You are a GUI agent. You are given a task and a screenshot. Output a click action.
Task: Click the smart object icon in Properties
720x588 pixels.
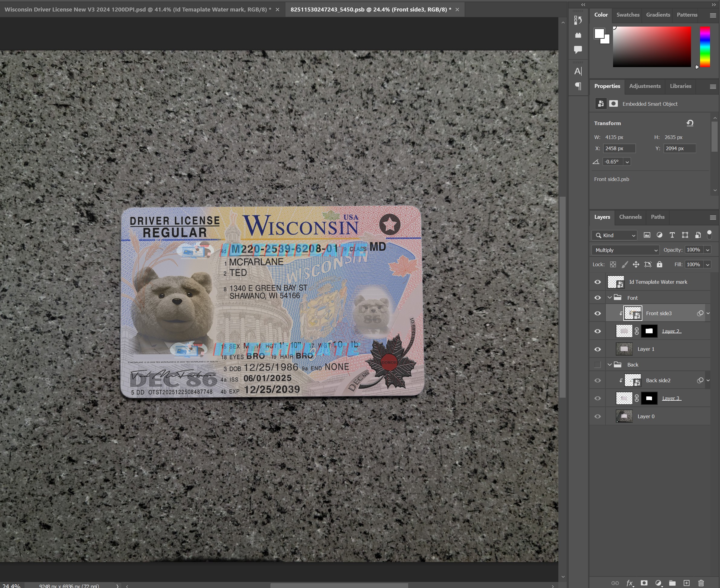pos(600,104)
